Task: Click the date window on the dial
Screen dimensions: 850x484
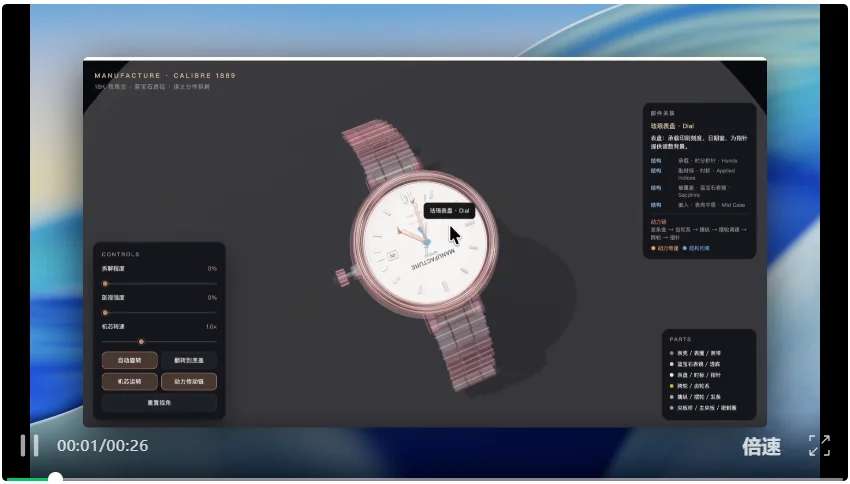Action: point(393,255)
